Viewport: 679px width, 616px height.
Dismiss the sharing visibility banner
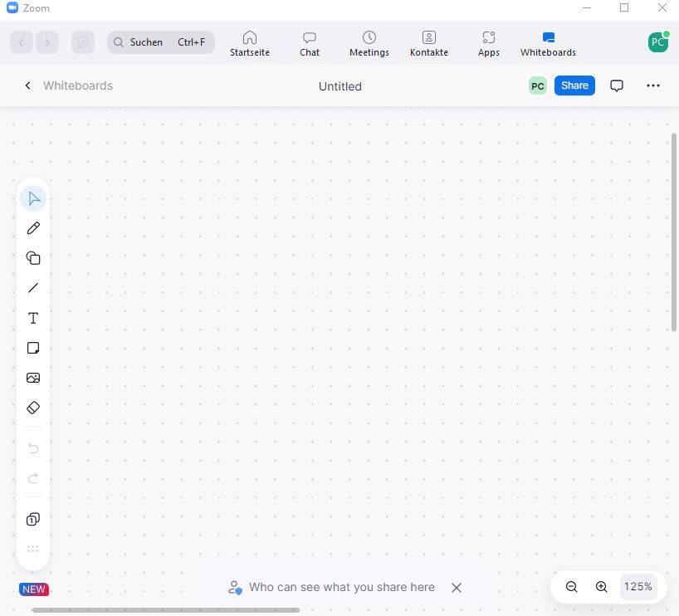tap(457, 587)
